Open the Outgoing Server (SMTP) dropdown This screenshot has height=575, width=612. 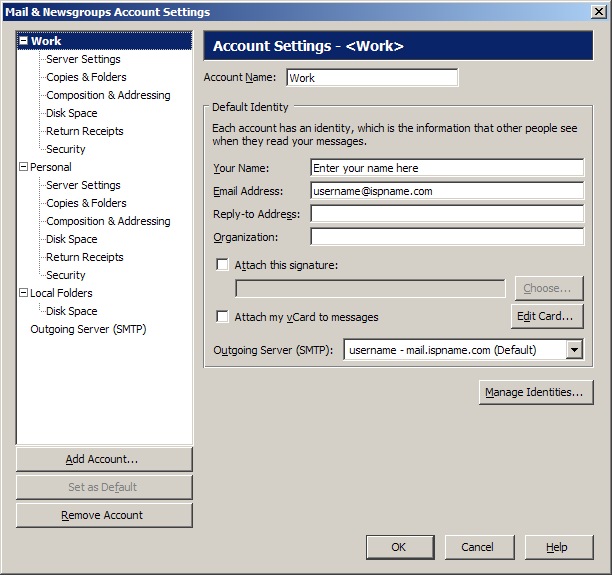point(574,350)
